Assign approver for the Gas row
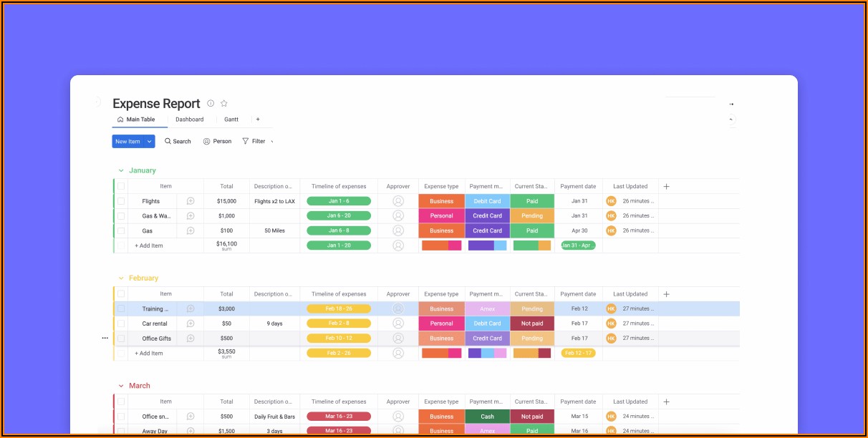The height and width of the screenshot is (438, 868). (398, 231)
